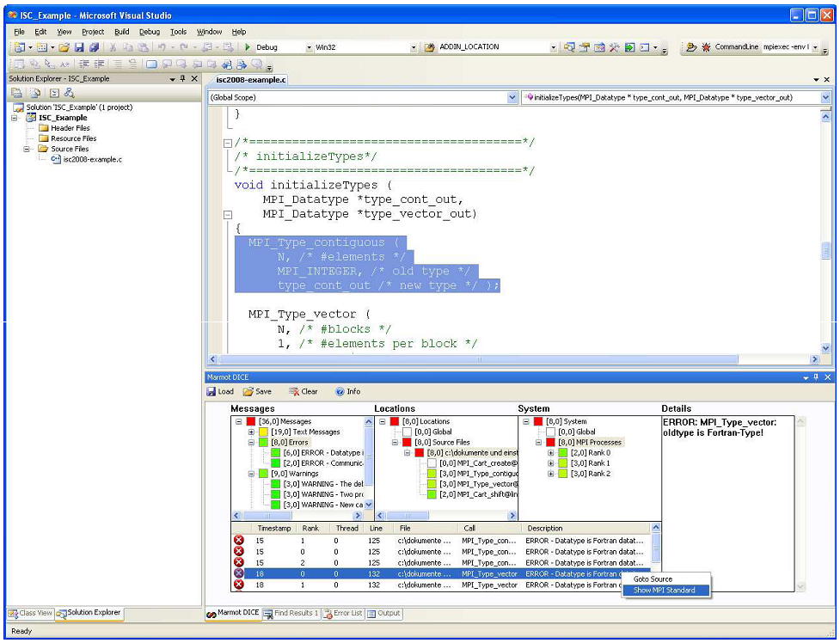This screenshot has width=840, height=643.
Task: Toggle the yellow box next to Text Messages
Action: (x=264, y=432)
